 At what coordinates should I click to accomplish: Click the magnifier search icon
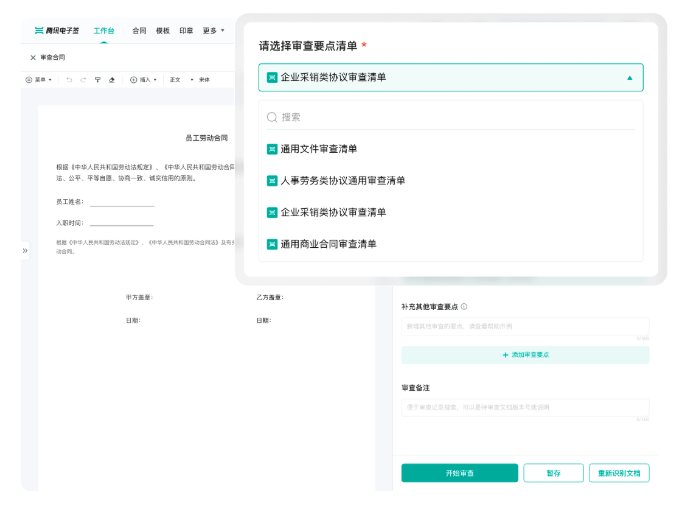[272, 117]
